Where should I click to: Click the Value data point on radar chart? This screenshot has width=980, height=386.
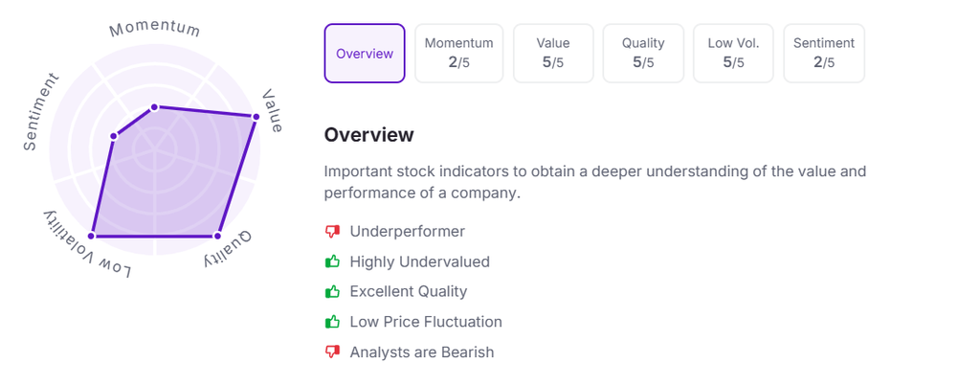point(256,117)
